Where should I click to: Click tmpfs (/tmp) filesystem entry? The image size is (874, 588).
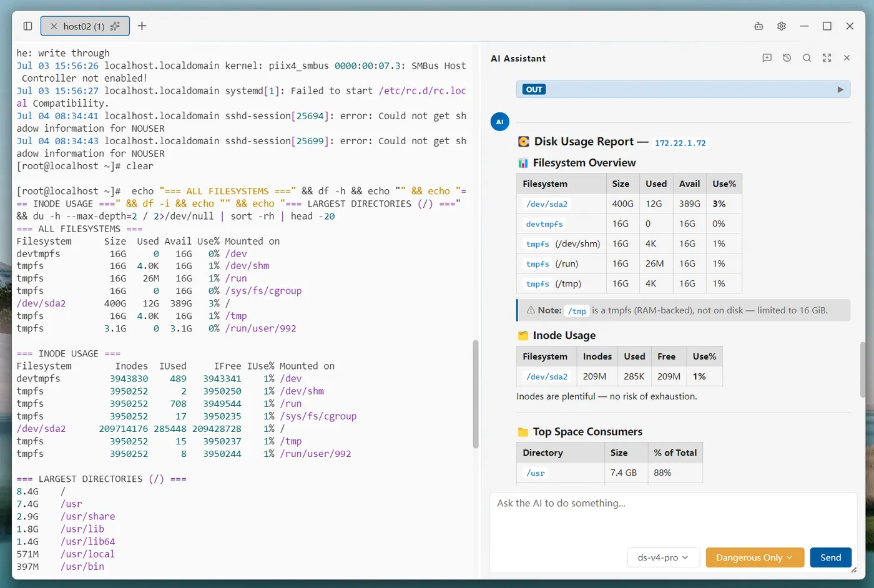click(x=552, y=284)
